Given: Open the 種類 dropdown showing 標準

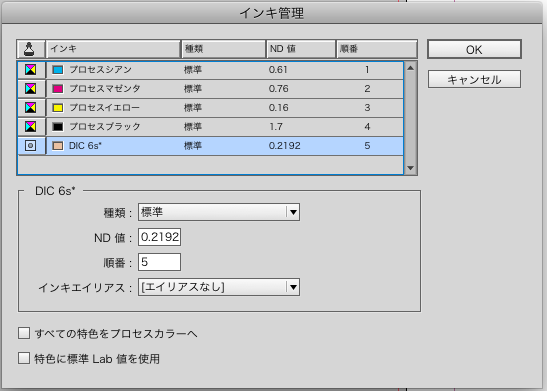Looking at the screenshot, I should coord(219,212).
